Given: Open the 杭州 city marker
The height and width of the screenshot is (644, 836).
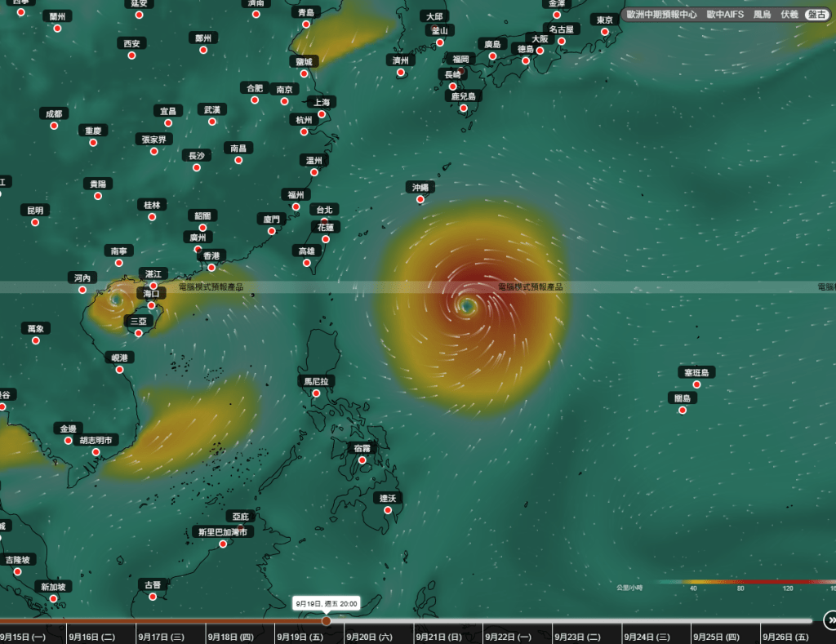Looking at the screenshot, I should 304,131.
